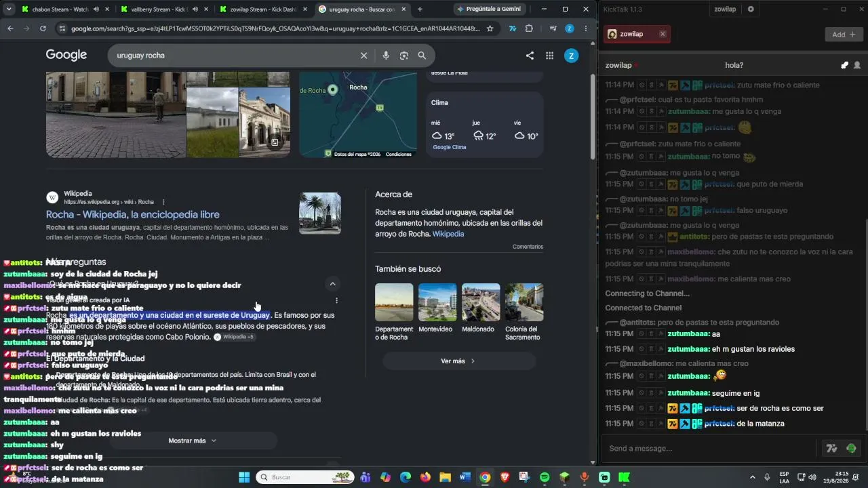The height and width of the screenshot is (488, 868).
Task: Collapse the Qué es Rocha question
Action: click(332, 283)
